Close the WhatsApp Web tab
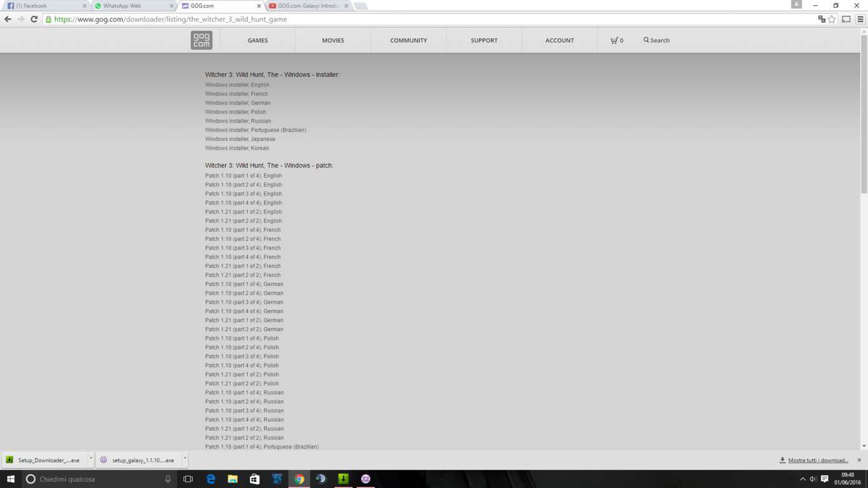 coord(171,6)
